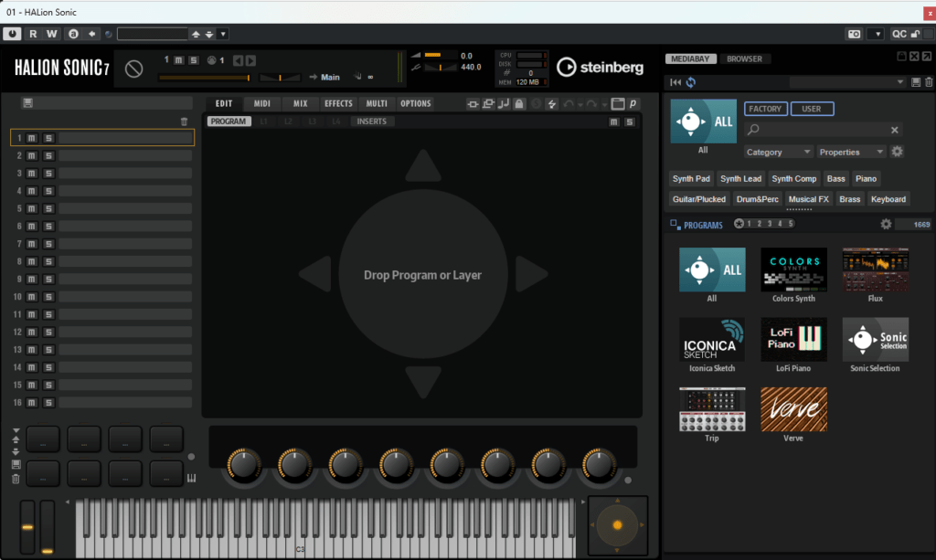The image size is (936, 560).
Task: Switch to the MIDI tab
Action: click(x=262, y=104)
